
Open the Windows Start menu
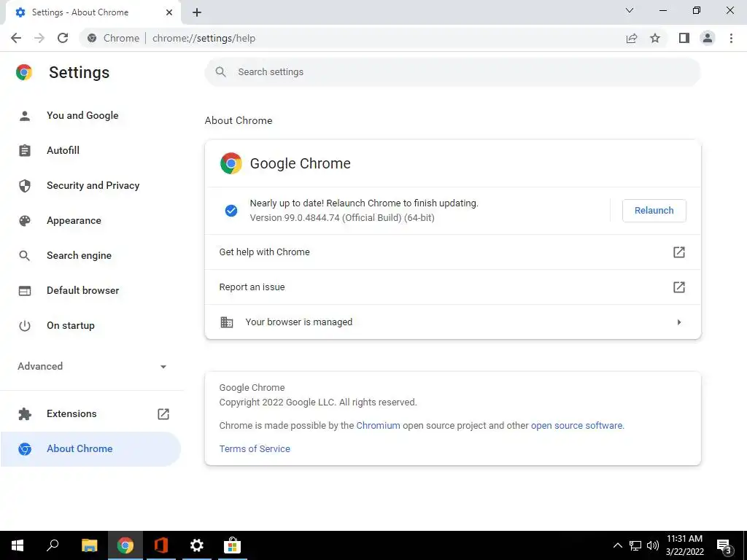18,545
